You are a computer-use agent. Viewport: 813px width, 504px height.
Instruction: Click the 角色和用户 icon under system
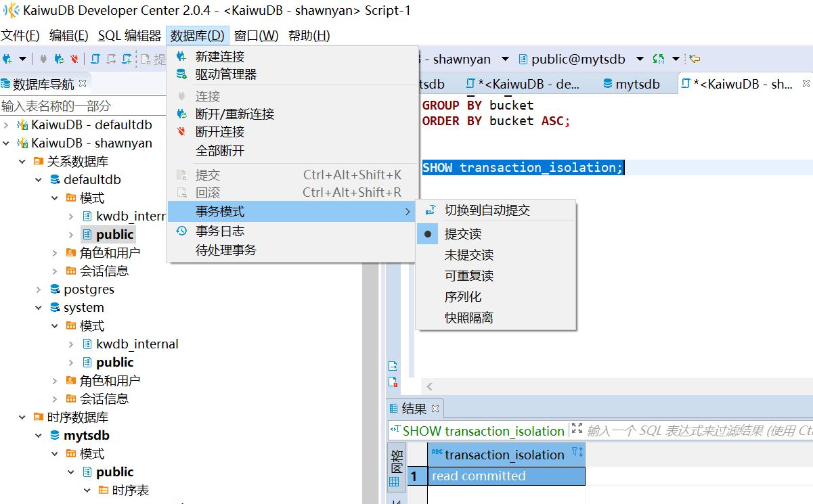pyautogui.click(x=71, y=381)
